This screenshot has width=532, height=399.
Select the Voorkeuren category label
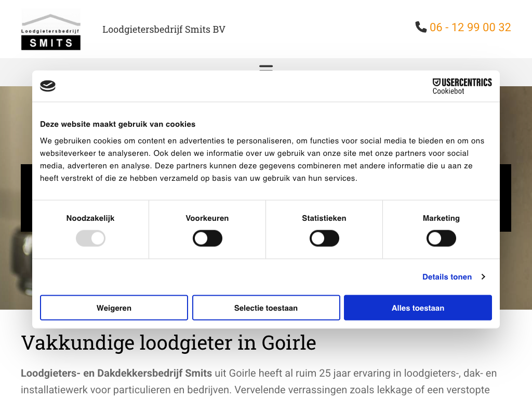pyautogui.click(x=207, y=218)
